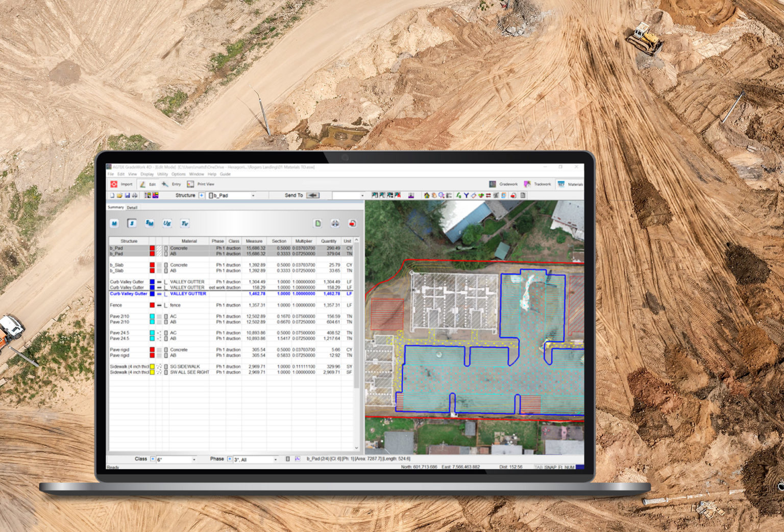
Task: Click the blue swatch of Curb Valley Gutter row
Action: click(x=152, y=282)
